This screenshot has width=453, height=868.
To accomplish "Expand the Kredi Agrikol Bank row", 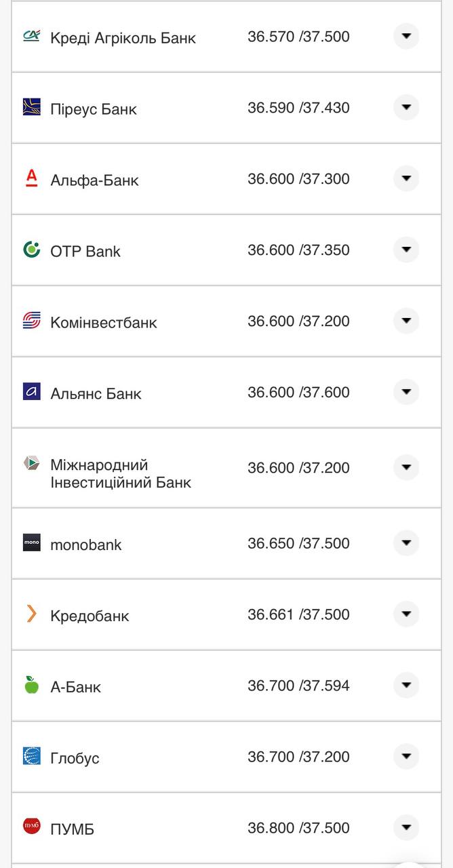I will tap(406, 37).
